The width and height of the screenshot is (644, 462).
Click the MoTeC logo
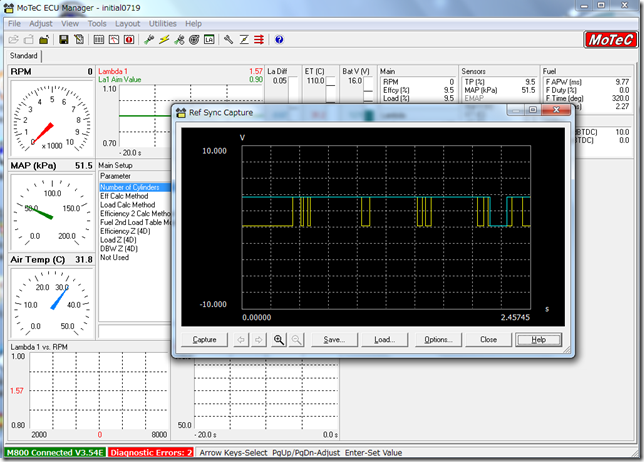[x=611, y=40]
